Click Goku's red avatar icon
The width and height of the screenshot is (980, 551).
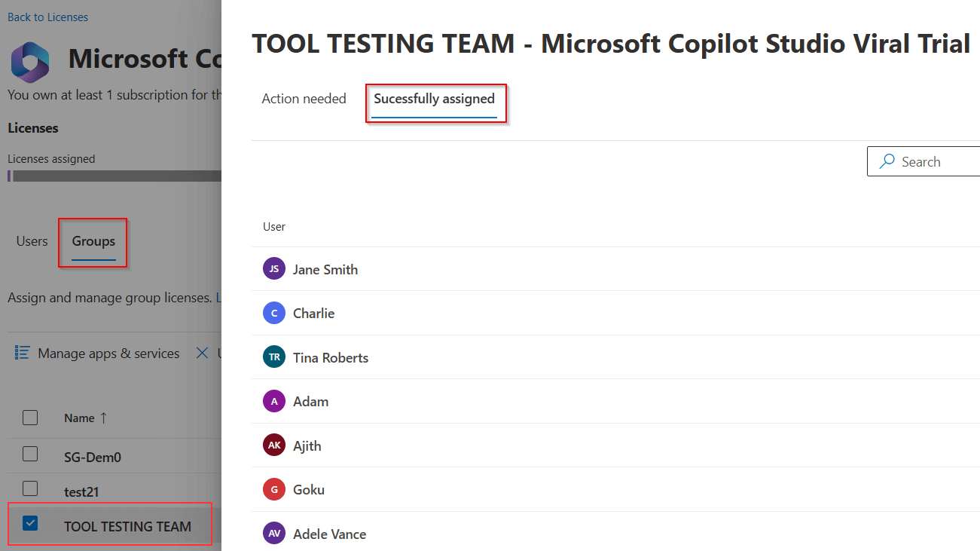273,489
